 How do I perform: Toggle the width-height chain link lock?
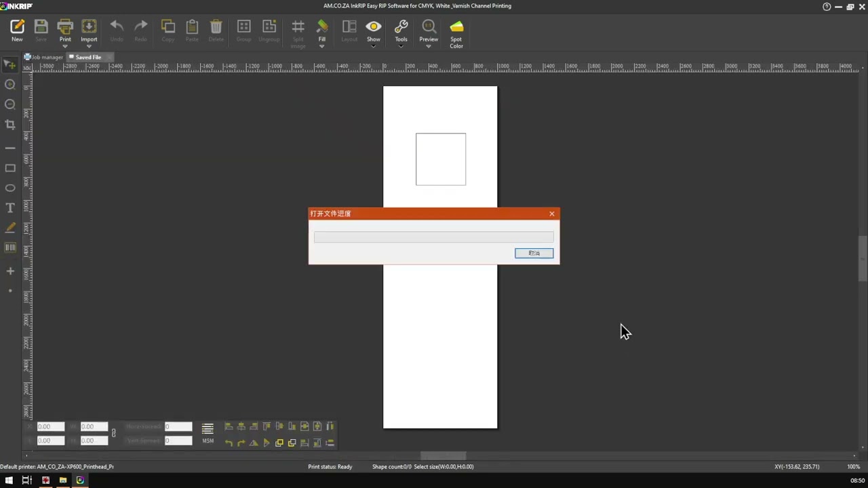[x=113, y=433]
